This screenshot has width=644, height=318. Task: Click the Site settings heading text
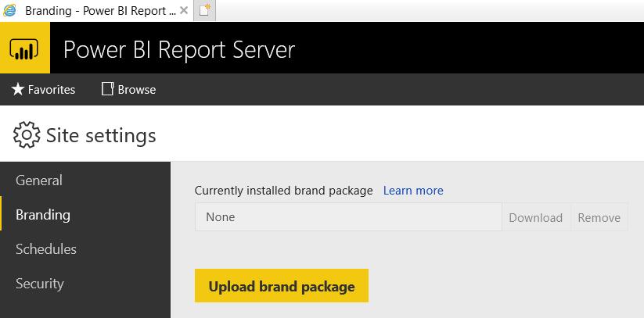tap(101, 135)
